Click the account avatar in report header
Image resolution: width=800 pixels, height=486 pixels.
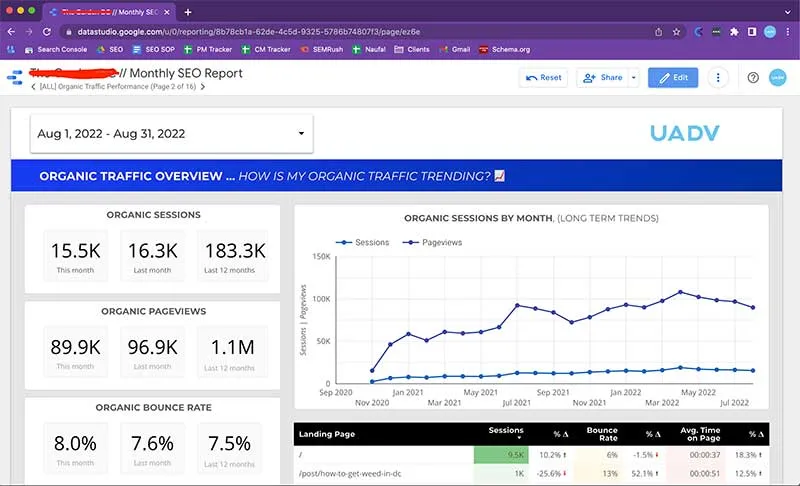click(x=779, y=77)
